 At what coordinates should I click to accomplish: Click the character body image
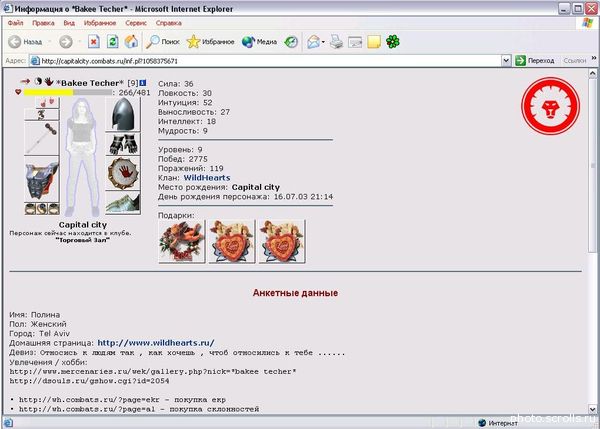[82, 157]
